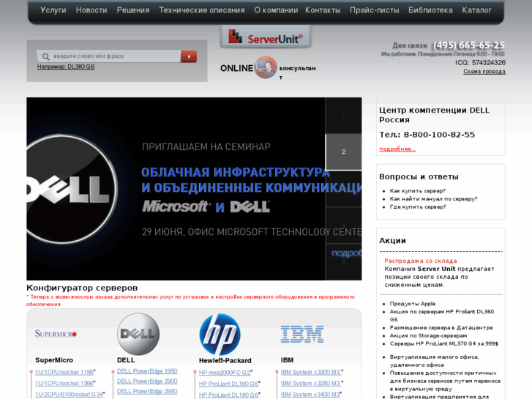Open 'Где купить сервер?' question
Screen dimensions: 532x399
point(418,206)
